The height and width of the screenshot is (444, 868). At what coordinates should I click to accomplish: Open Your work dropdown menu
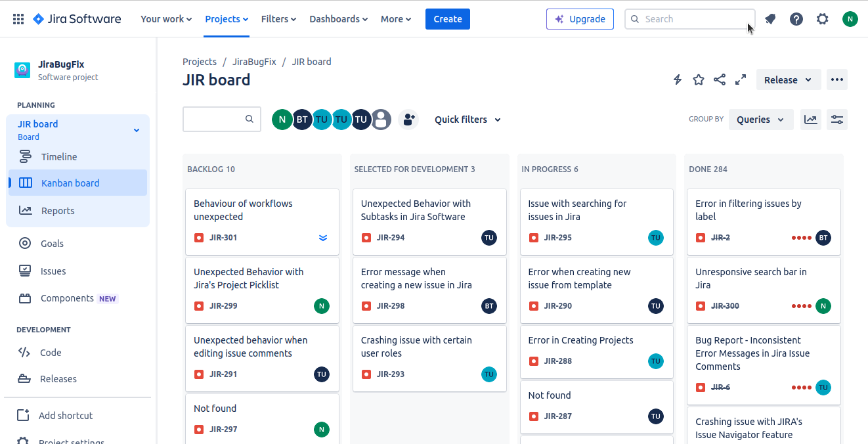click(x=166, y=19)
